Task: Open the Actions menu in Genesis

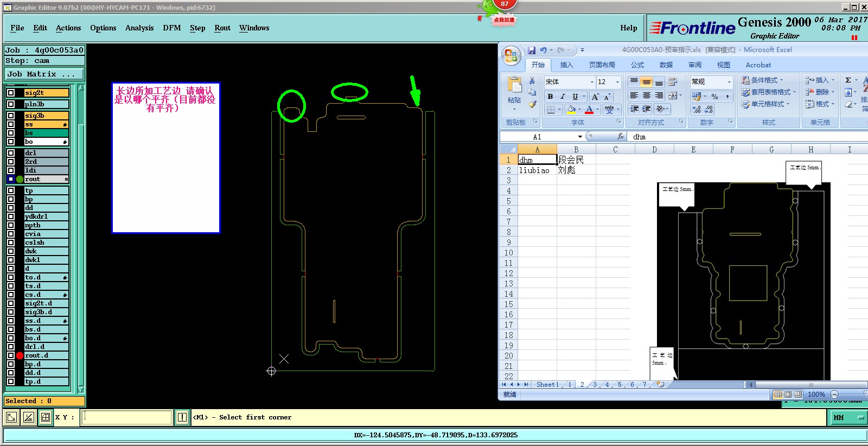Action: (68, 28)
